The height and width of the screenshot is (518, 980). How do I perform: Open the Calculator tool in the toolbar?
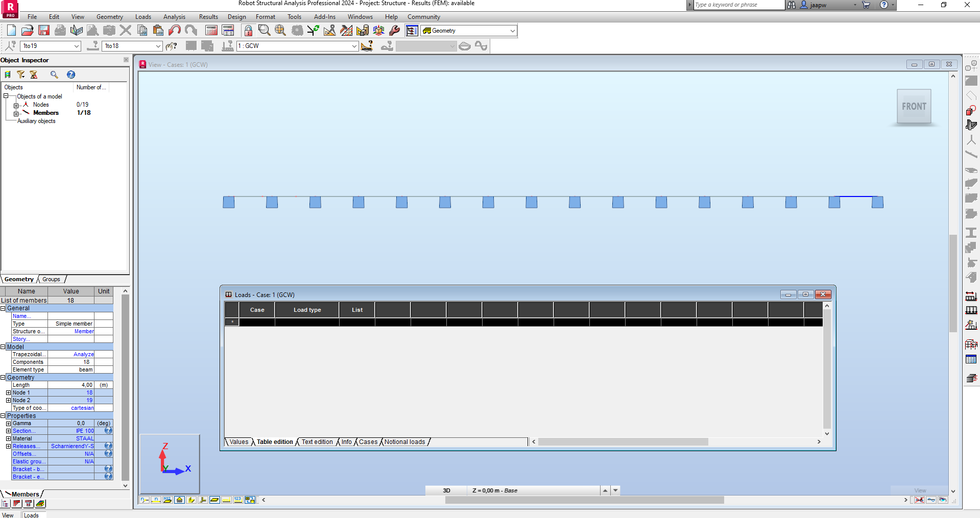211,30
